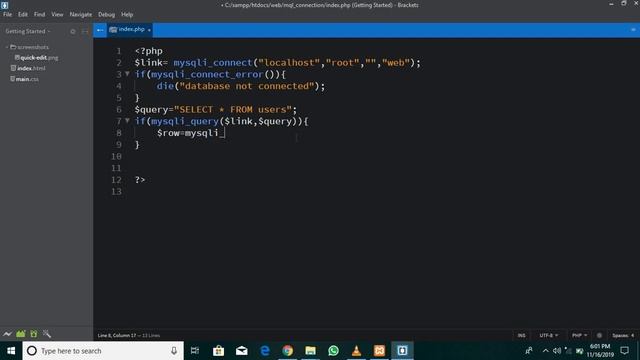The width and height of the screenshot is (640, 360).
Task: Click mysqli_query on line 7
Action: pos(185,121)
